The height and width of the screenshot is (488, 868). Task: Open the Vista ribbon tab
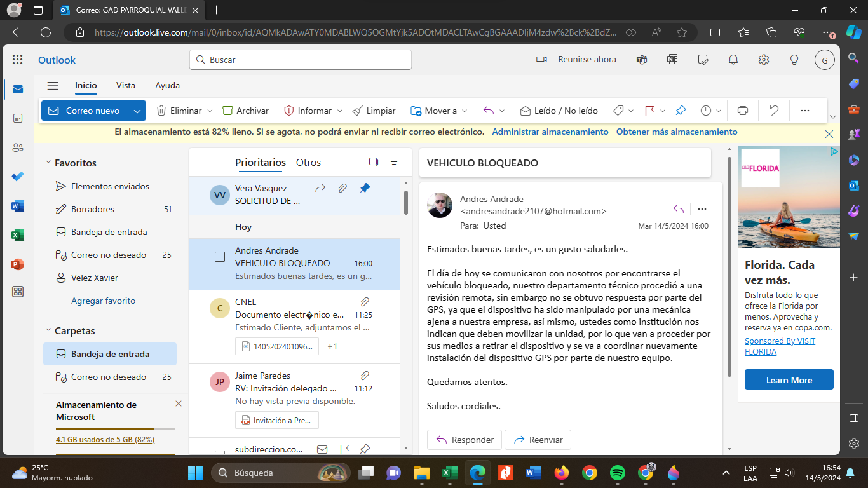(x=125, y=86)
